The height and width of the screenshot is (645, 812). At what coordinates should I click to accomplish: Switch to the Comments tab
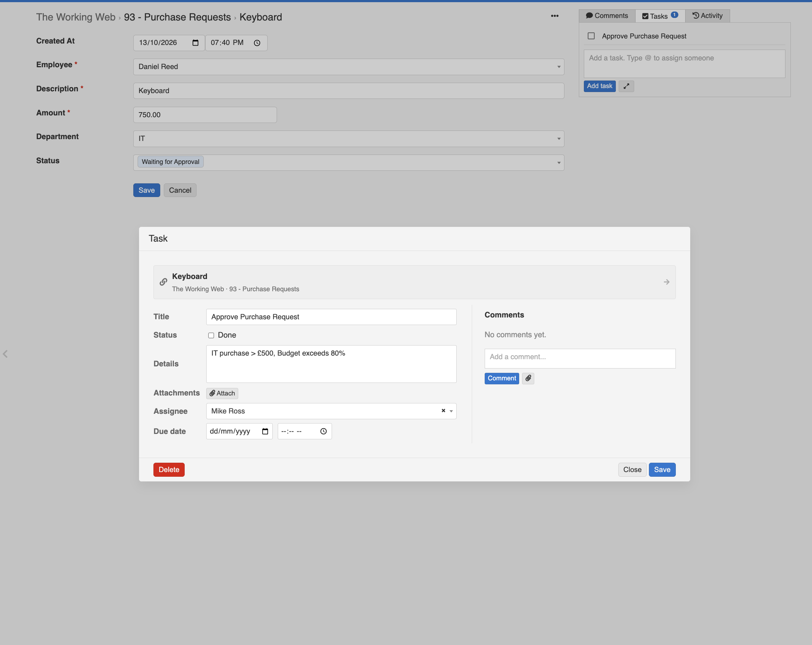point(607,16)
